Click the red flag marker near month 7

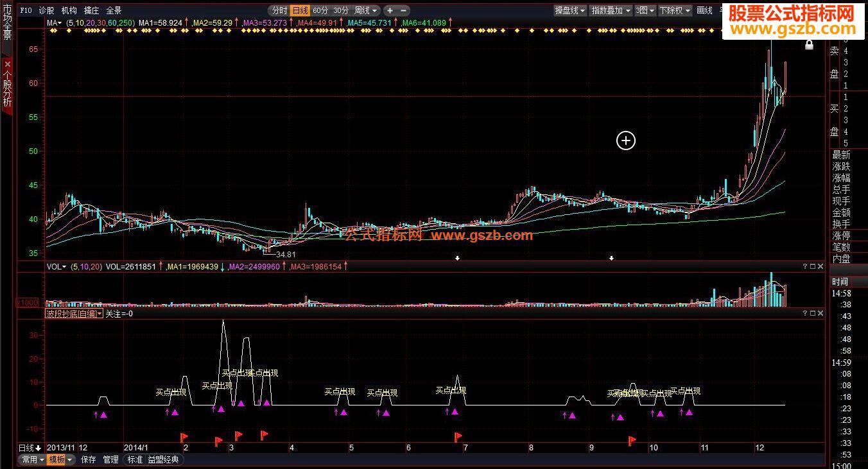(458, 437)
